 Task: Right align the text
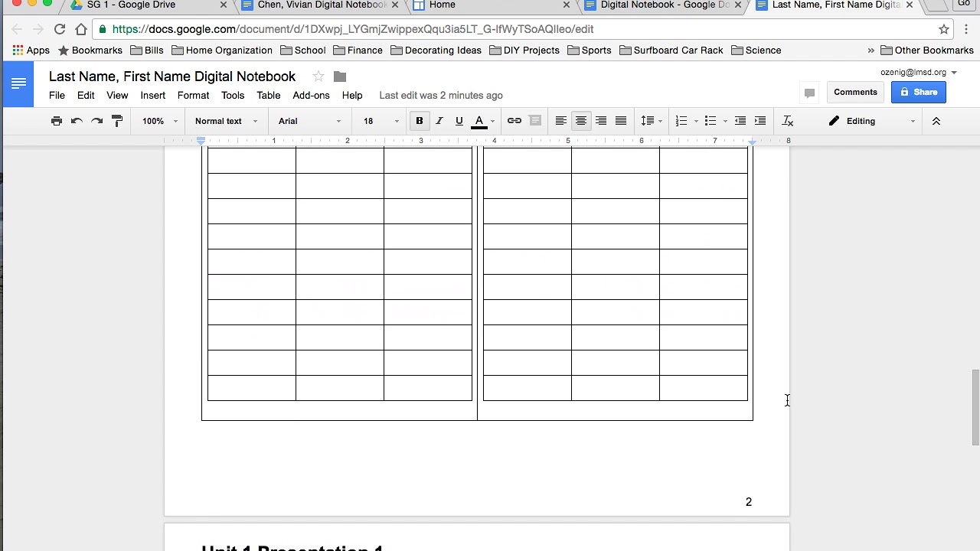[601, 121]
